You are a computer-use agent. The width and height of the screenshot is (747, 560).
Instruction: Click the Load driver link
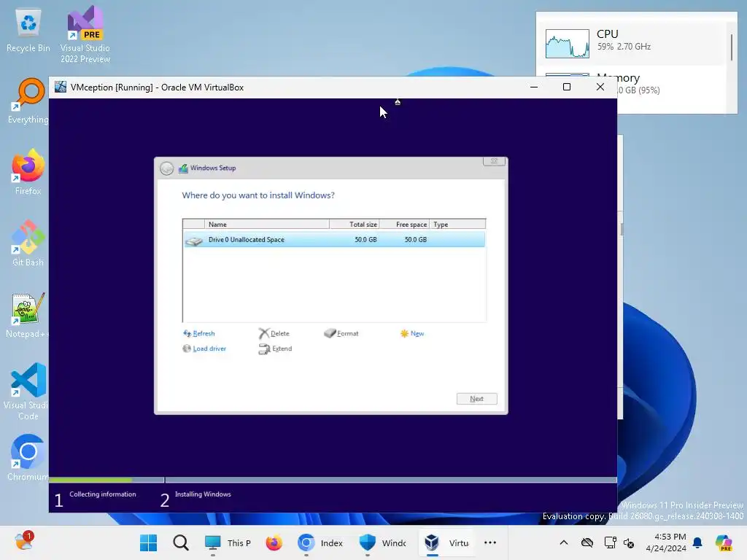point(204,349)
